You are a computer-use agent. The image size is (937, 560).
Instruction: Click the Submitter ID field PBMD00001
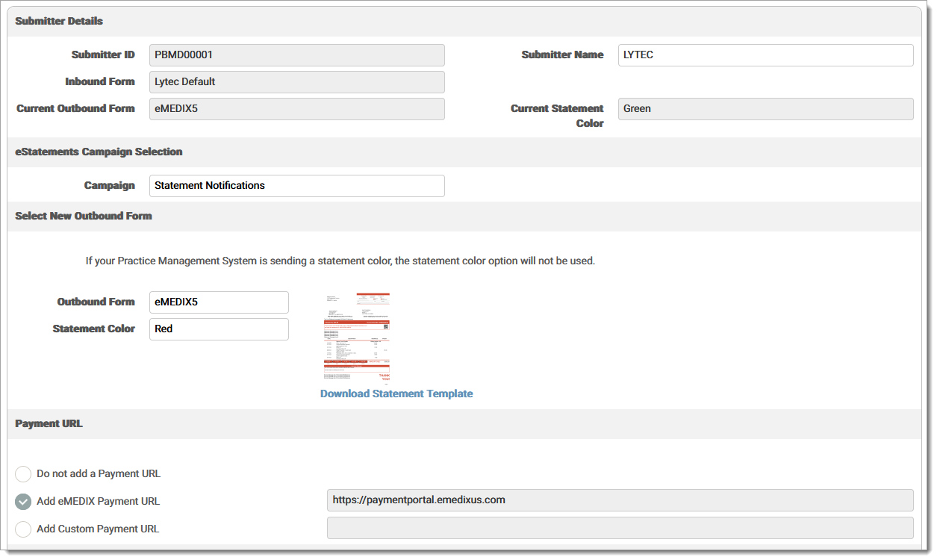296,55
